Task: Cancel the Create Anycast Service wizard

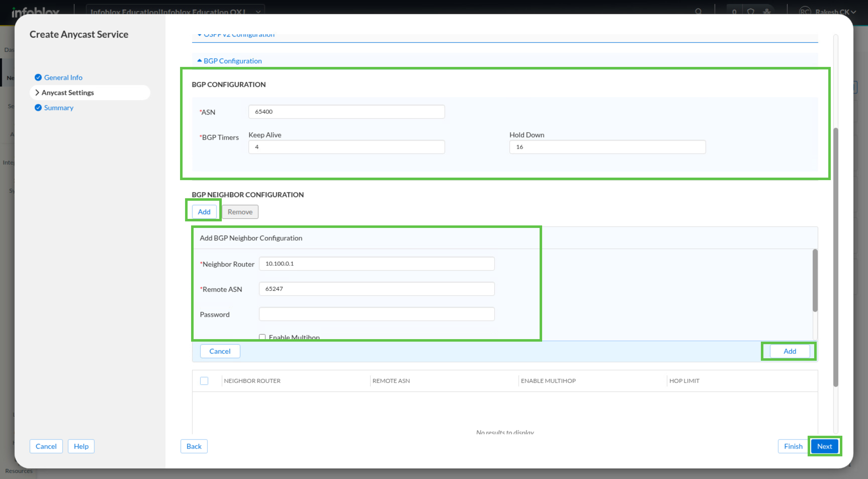Action: click(x=46, y=446)
